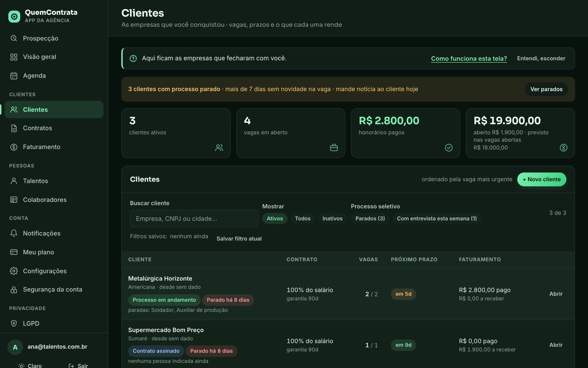
Task: Select the Inativos filter chip
Action: (x=333, y=219)
